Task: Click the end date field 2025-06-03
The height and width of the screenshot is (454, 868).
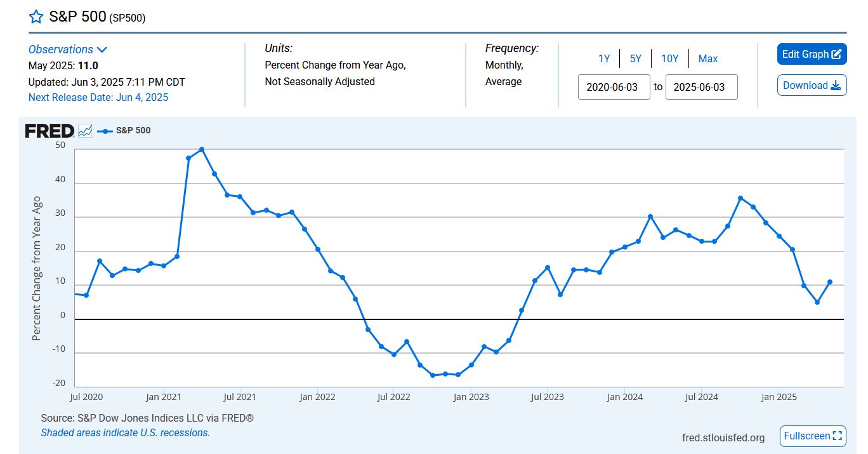Action: (x=701, y=87)
